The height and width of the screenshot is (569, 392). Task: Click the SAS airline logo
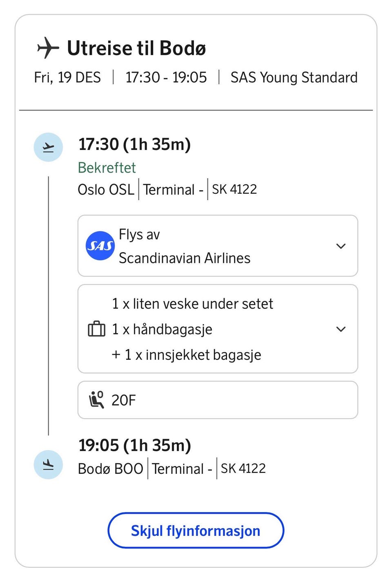[x=100, y=246]
